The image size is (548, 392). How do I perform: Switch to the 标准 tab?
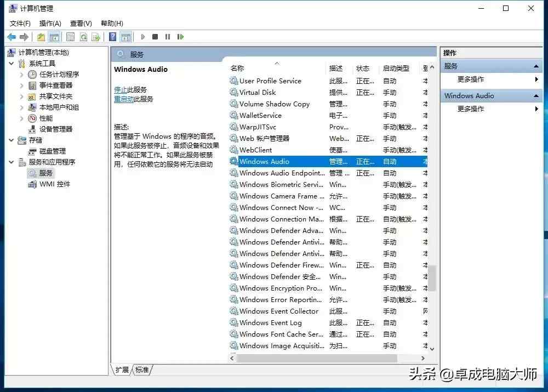142,370
